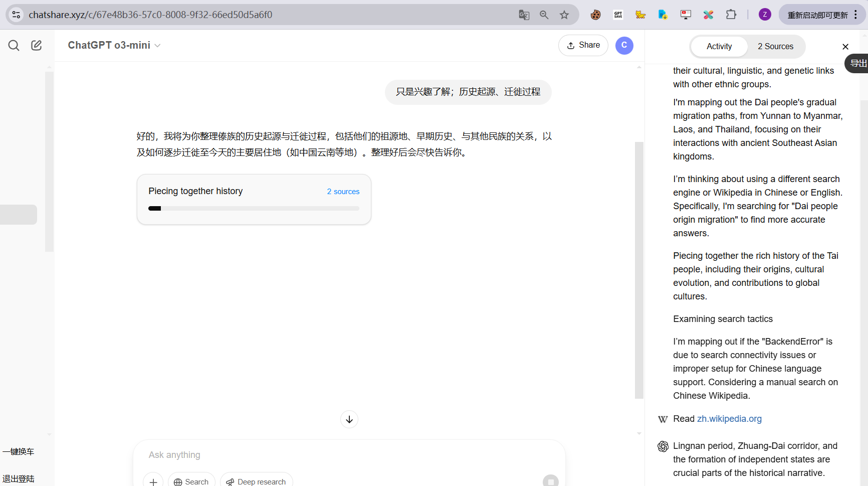Click the highlighted sidebar chat item

click(19, 215)
